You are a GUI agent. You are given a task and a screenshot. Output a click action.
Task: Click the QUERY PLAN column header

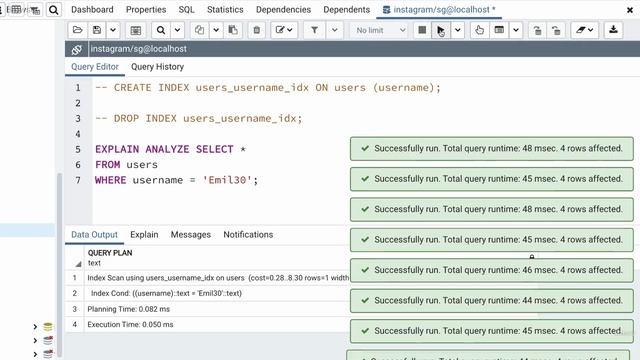click(110, 253)
